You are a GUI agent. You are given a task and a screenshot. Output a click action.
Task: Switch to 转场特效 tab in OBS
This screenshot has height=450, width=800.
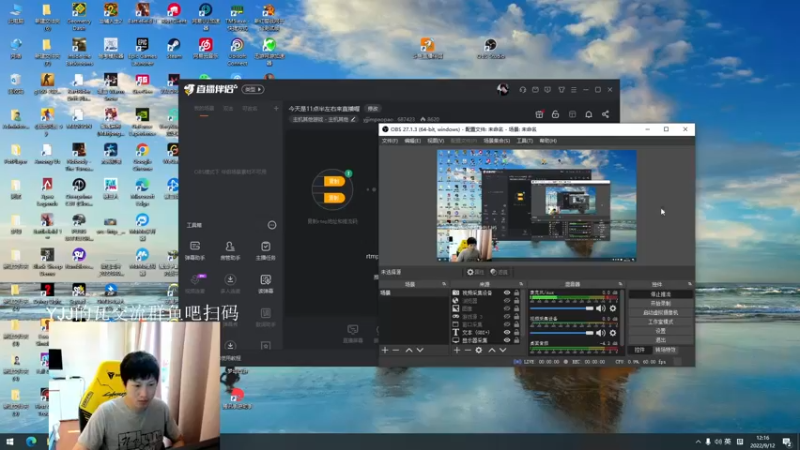tap(665, 350)
